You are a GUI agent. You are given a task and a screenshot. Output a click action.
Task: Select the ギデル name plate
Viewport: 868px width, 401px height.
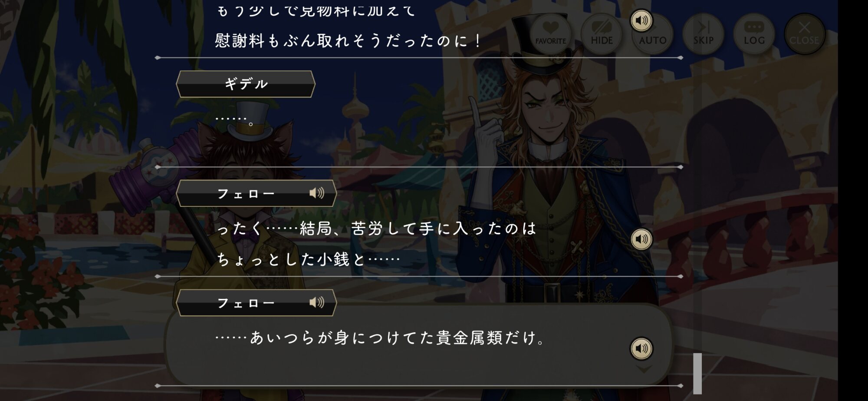(246, 84)
